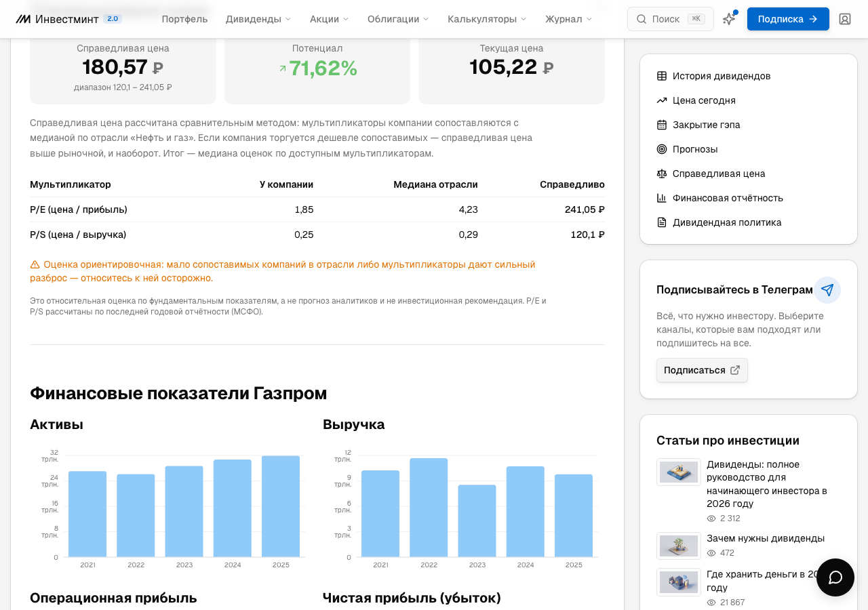
Task: Click the external link icon on Подписаться
Action: pyautogui.click(x=735, y=370)
